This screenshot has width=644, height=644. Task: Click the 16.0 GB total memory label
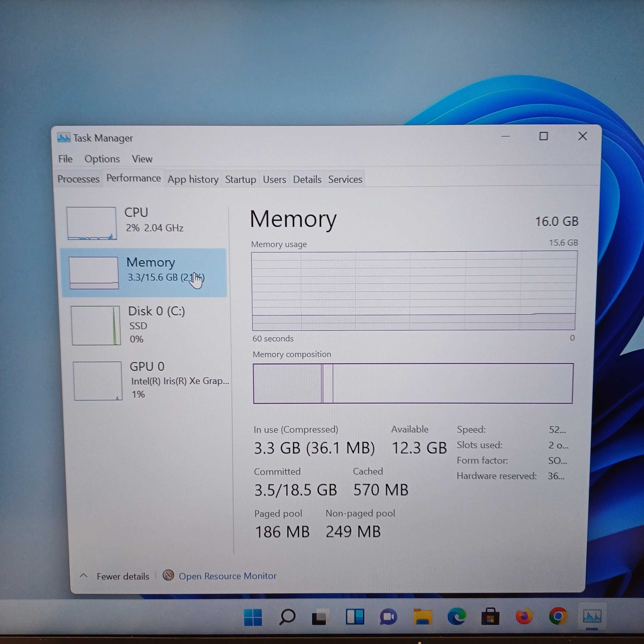coord(556,221)
